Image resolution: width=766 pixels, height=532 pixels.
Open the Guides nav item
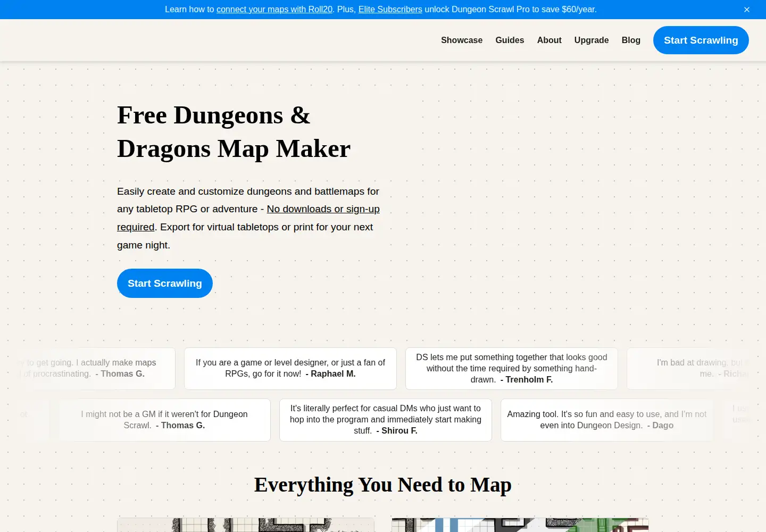click(x=510, y=40)
